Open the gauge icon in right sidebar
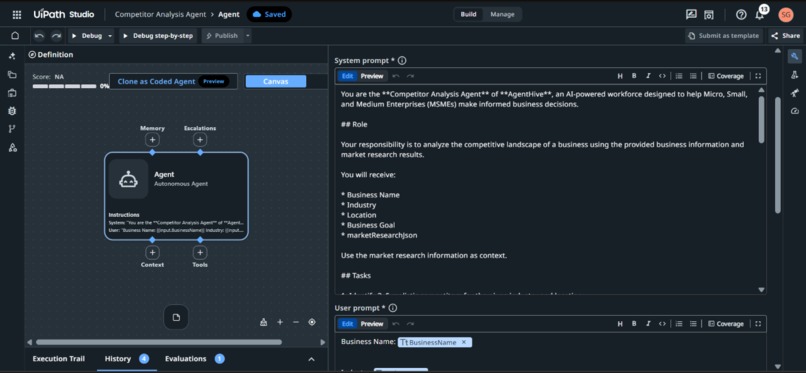The image size is (806, 373). click(795, 111)
